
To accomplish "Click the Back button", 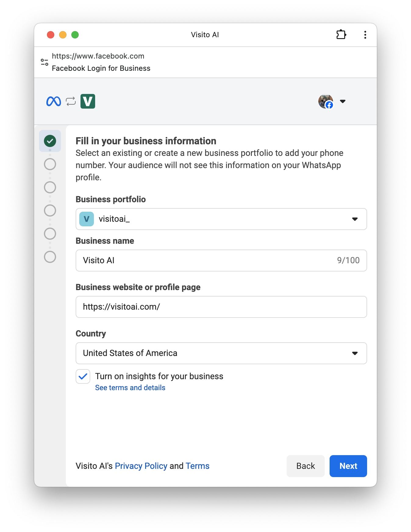I will point(306,466).
